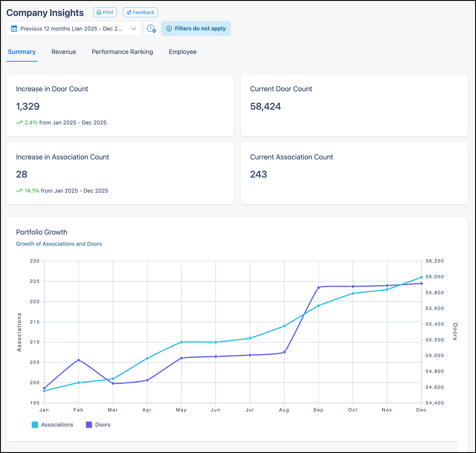Image resolution: width=476 pixels, height=453 pixels.
Task: Hide Doors line via its legend entry
Action: tap(103, 425)
